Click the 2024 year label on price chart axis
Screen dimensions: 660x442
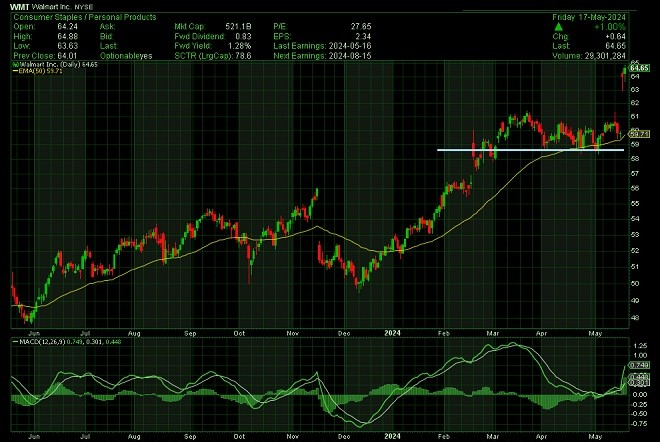point(392,333)
